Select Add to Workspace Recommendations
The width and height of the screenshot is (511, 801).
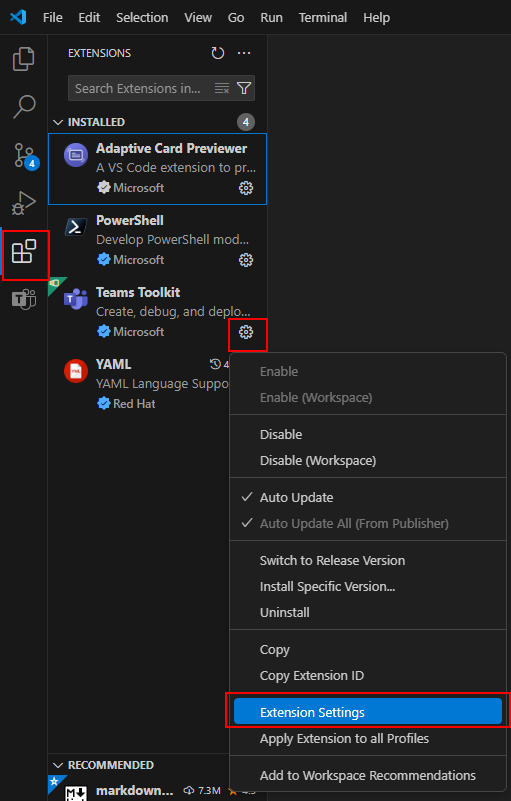pyautogui.click(x=367, y=775)
